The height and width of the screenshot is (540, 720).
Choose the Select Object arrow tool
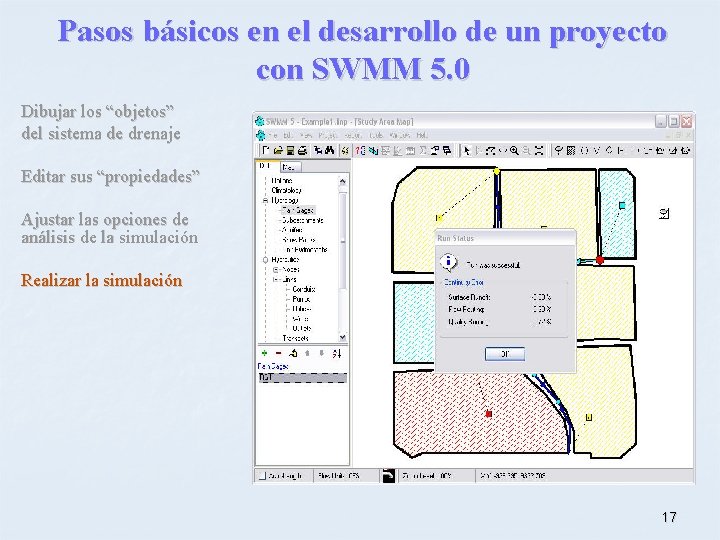click(467, 151)
